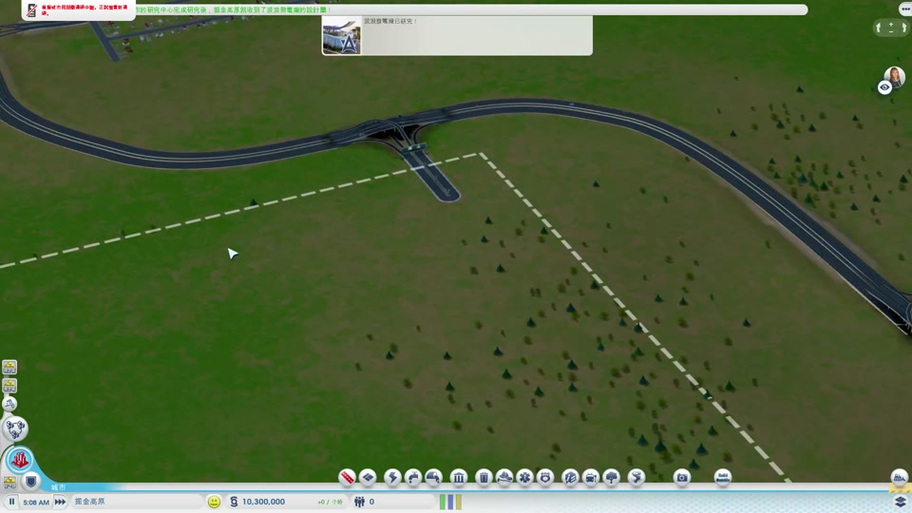Image resolution: width=912 pixels, height=513 pixels.
Task: Open the Bulldoze tool
Action: coord(899,478)
